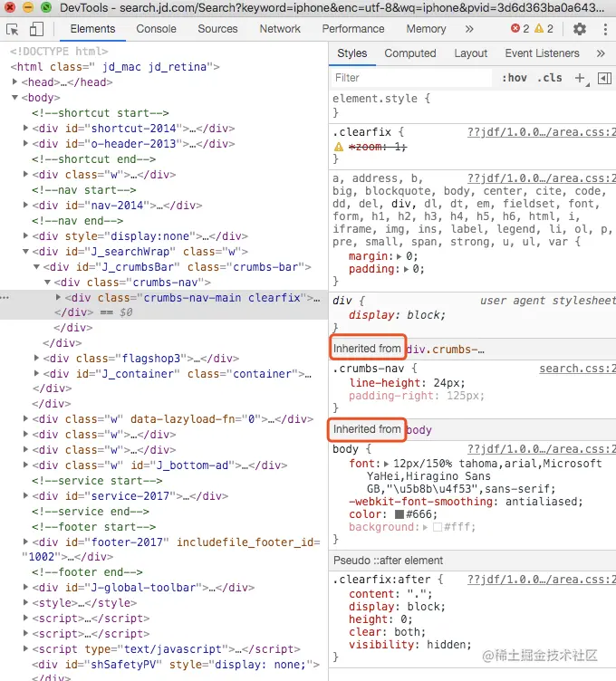Open area.css link for .clearfix:after rule
Viewport: 616px width, 681px height.
[542, 580]
